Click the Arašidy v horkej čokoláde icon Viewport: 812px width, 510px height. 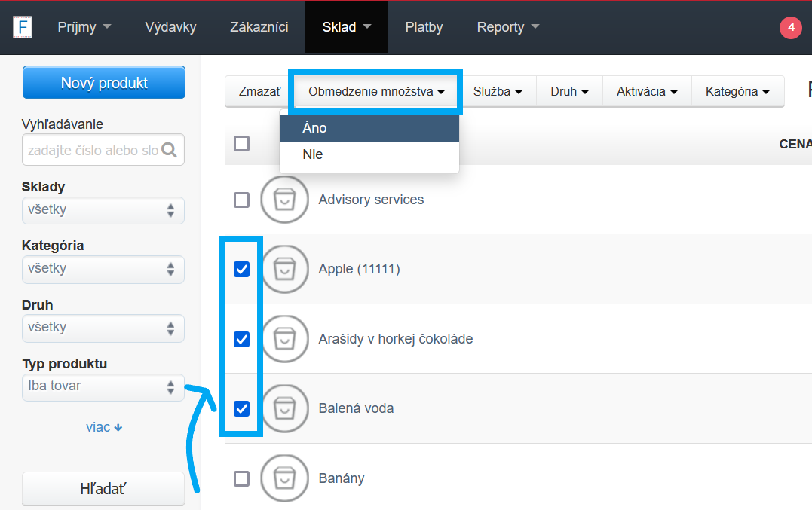click(284, 339)
